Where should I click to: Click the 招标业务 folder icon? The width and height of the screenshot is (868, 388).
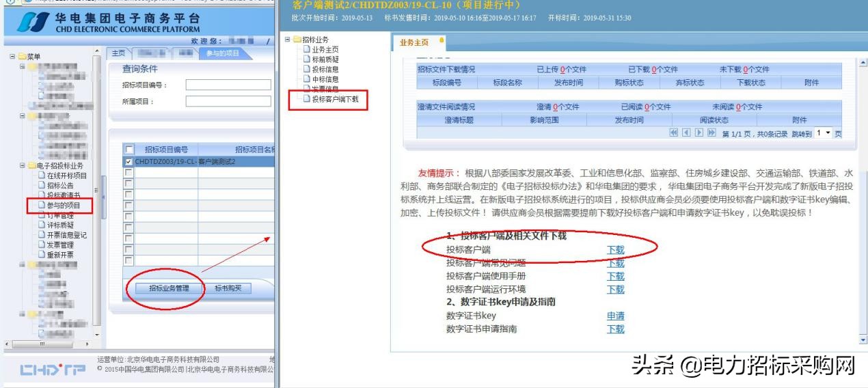pos(297,40)
